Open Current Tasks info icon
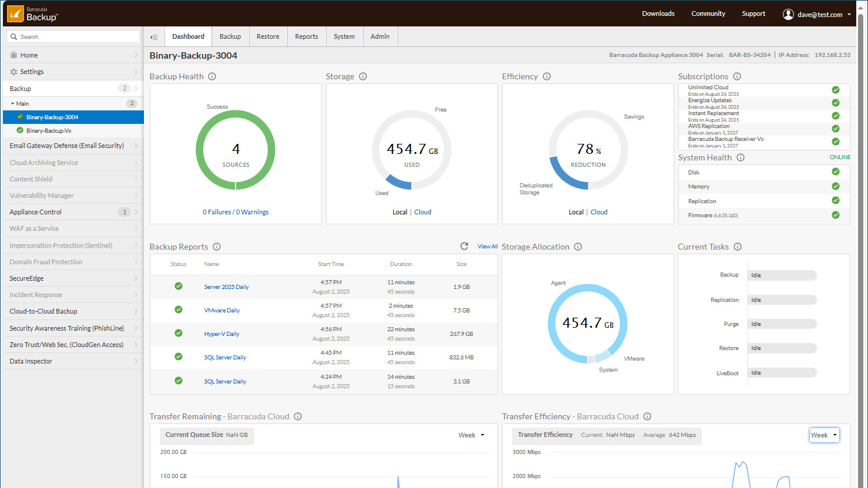The width and height of the screenshot is (868, 488). click(x=738, y=247)
